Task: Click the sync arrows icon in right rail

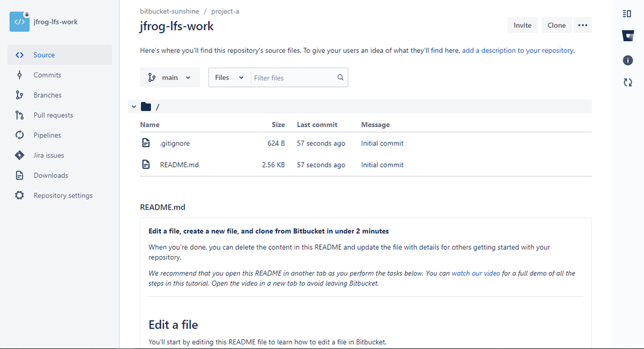Action: pyautogui.click(x=628, y=83)
